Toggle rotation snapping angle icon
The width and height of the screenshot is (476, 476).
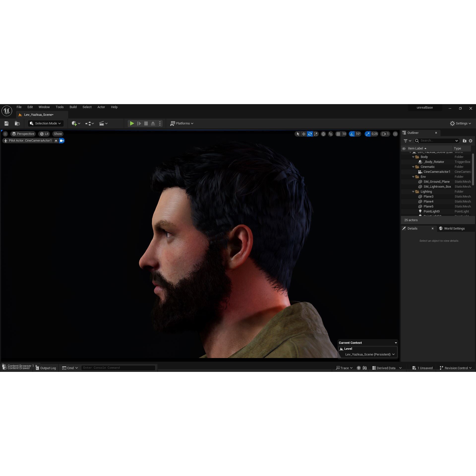coord(352,134)
